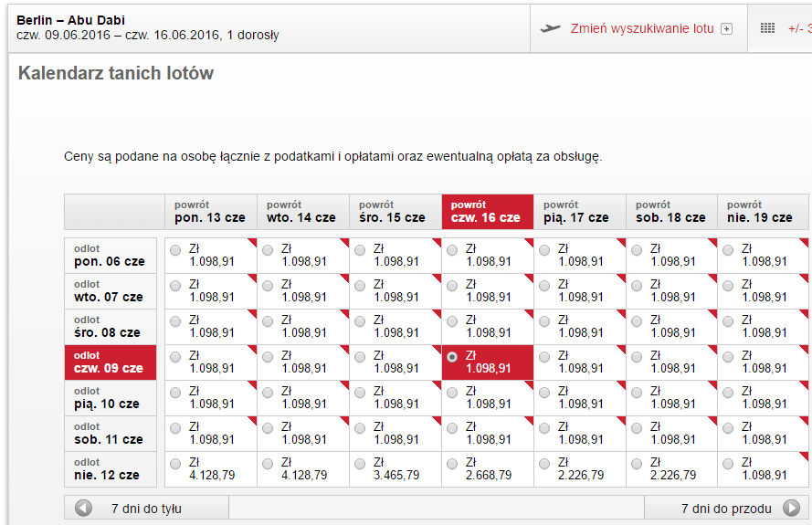Go back via 7 dni do tyłu
812x525 pixels.
coord(146,509)
